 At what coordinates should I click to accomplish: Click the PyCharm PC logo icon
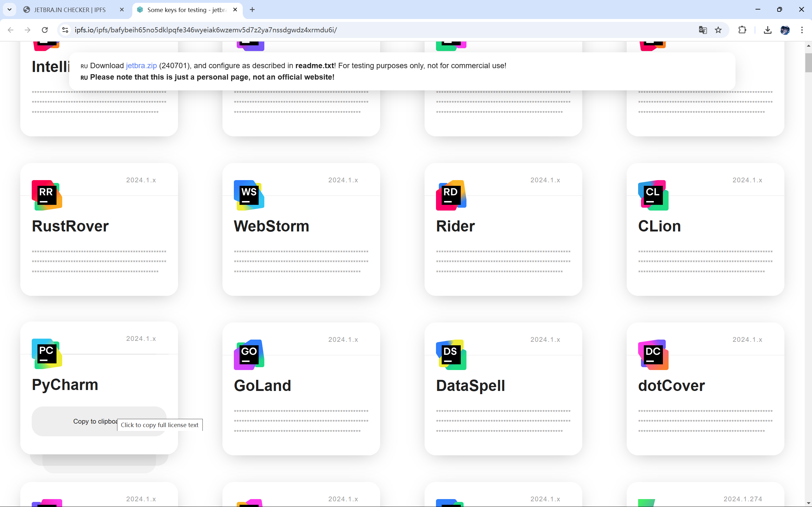click(x=47, y=354)
